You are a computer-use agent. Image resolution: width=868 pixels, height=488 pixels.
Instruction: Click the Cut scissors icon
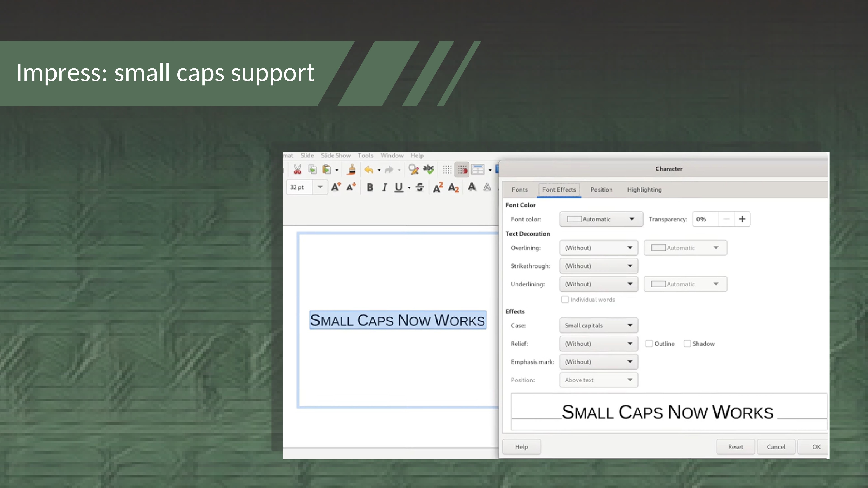(297, 169)
